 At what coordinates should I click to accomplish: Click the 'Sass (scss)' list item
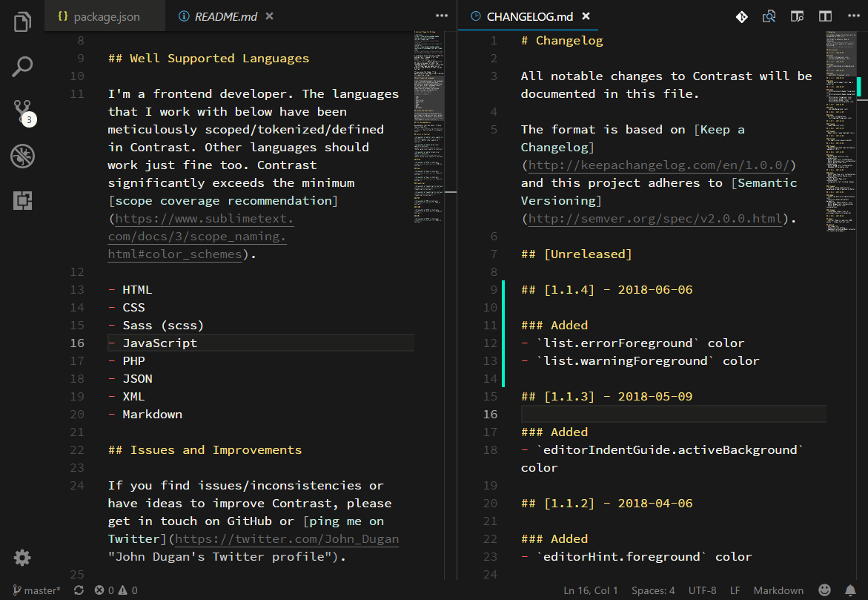tap(156, 325)
